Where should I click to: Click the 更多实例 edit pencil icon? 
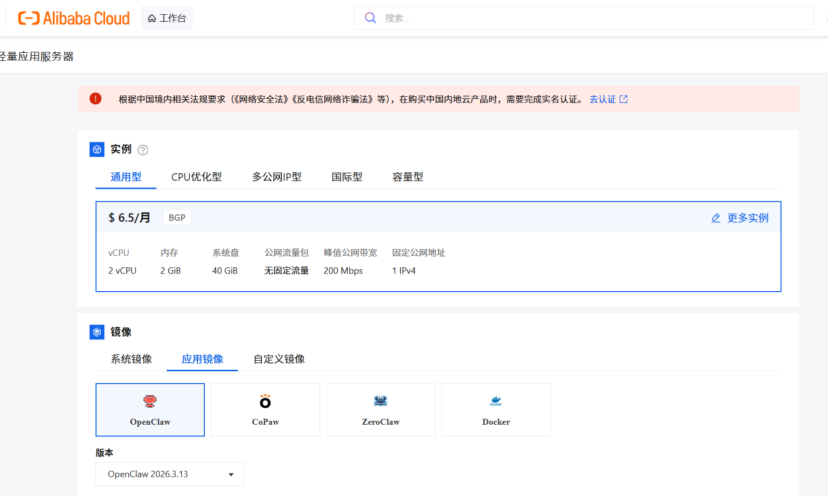(x=715, y=218)
